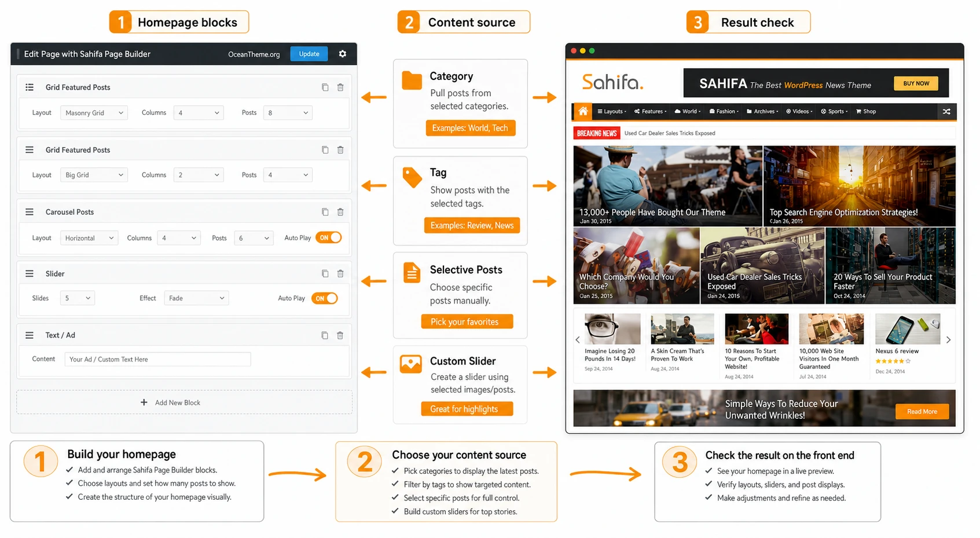Click carousel next arrow
The image size is (980, 538).
pyautogui.click(x=948, y=340)
